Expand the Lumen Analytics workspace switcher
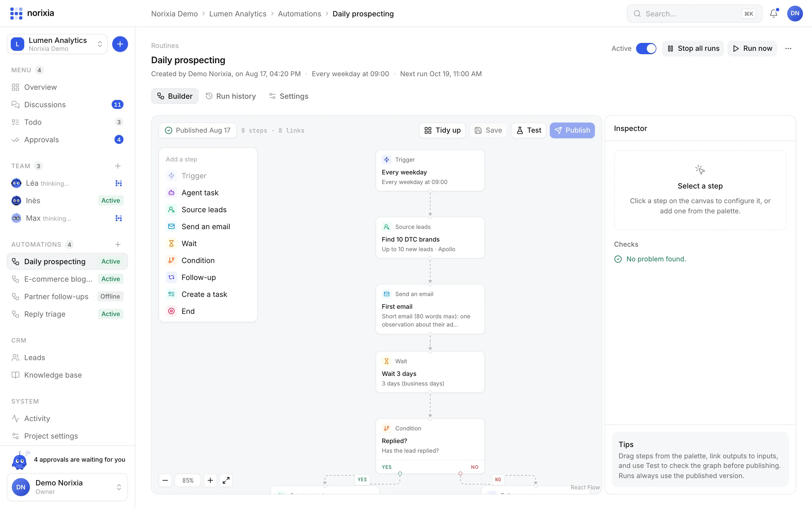The image size is (812, 508). point(57,44)
